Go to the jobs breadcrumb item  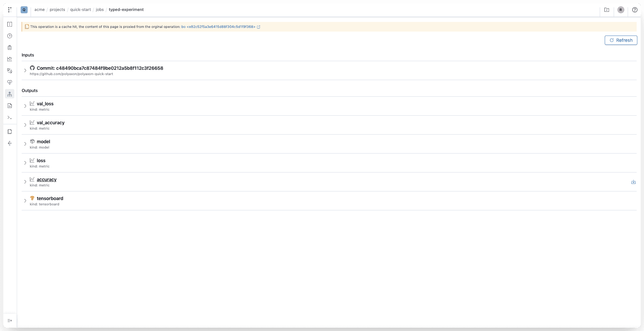point(100,9)
